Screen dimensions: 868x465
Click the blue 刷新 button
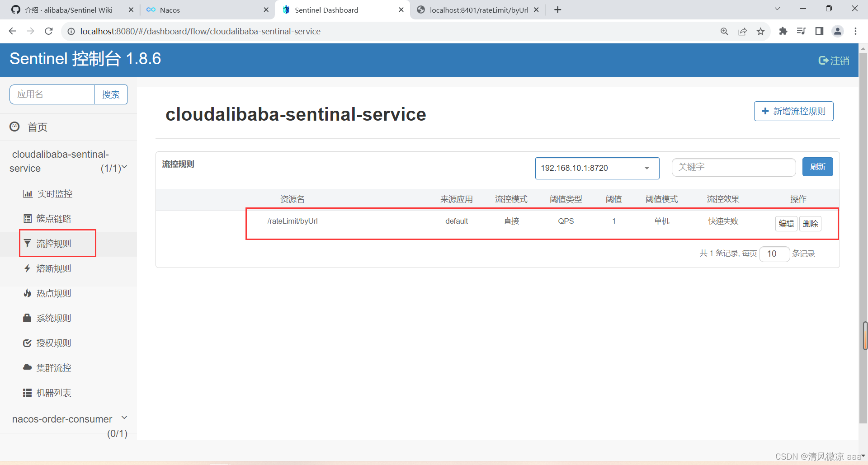tap(817, 167)
